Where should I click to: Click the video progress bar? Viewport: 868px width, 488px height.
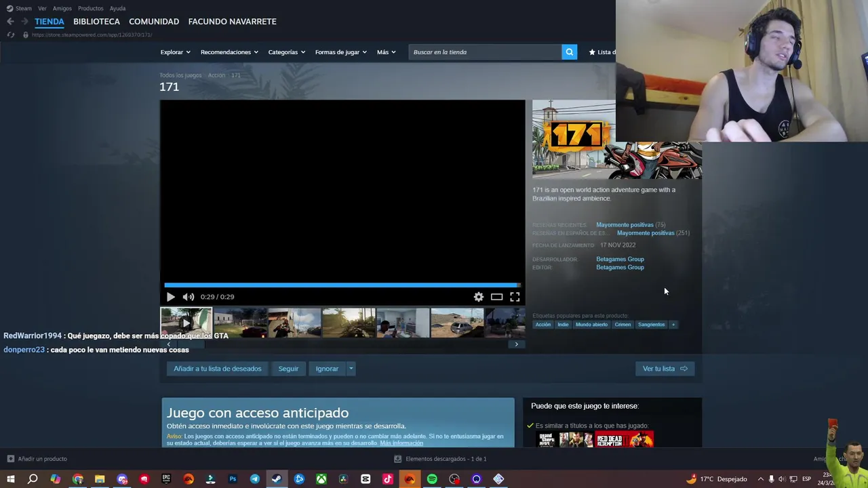[x=342, y=285]
